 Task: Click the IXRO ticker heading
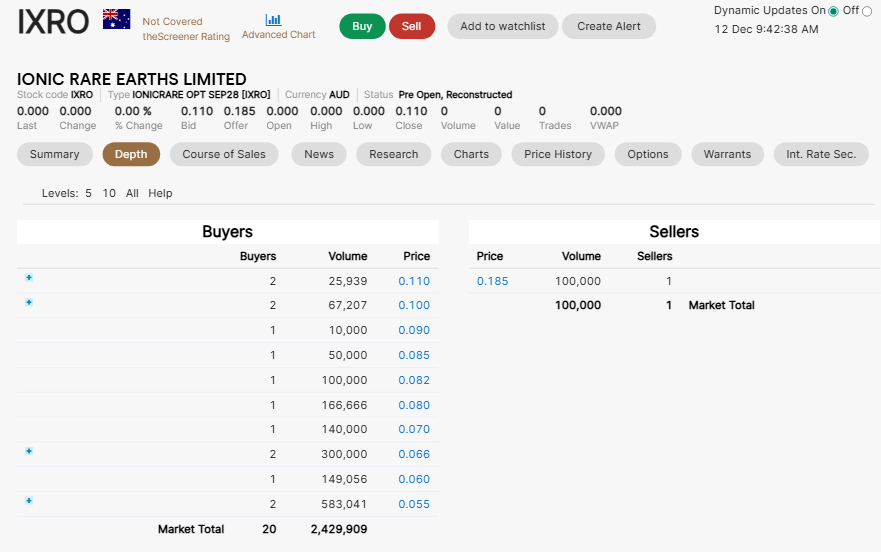(x=53, y=22)
